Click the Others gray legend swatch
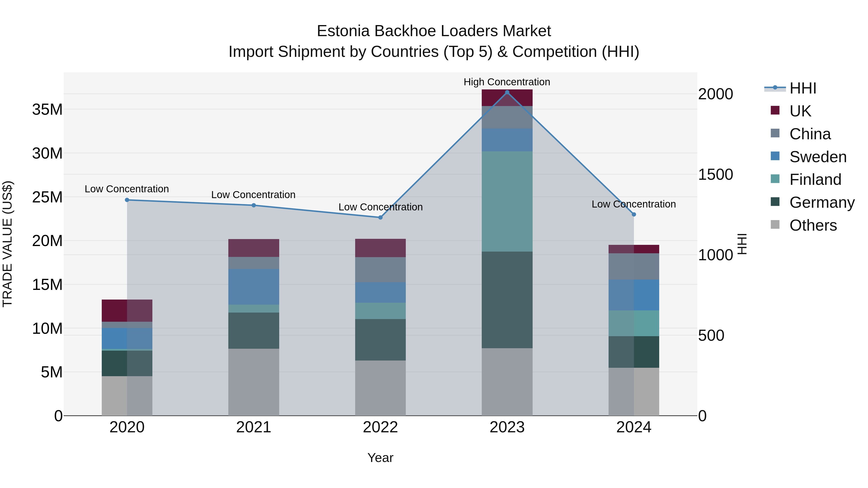The width and height of the screenshot is (868, 488). 775,224
